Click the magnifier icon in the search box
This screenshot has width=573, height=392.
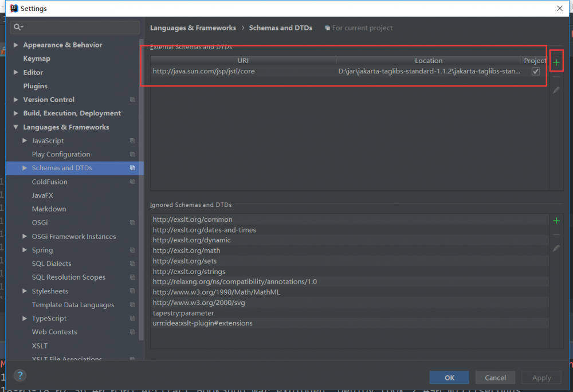coord(18,27)
